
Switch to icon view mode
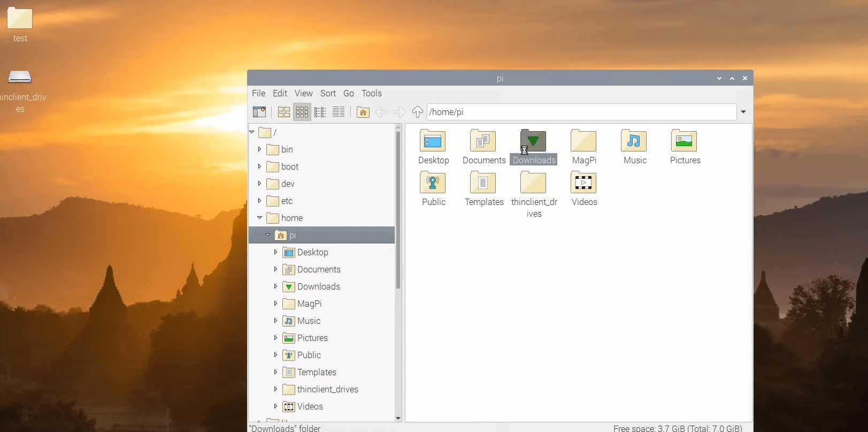[284, 112]
